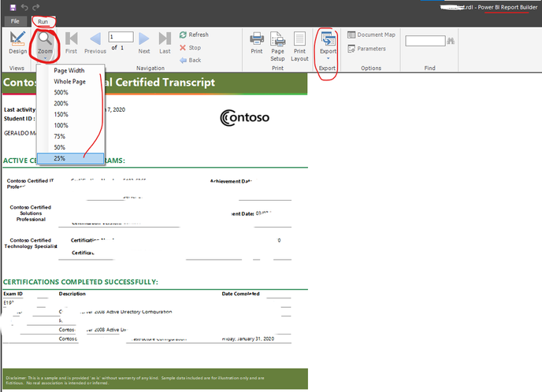Undo the last action in the title bar
The width and height of the screenshot is (542, 392).
tap(24, 7)
